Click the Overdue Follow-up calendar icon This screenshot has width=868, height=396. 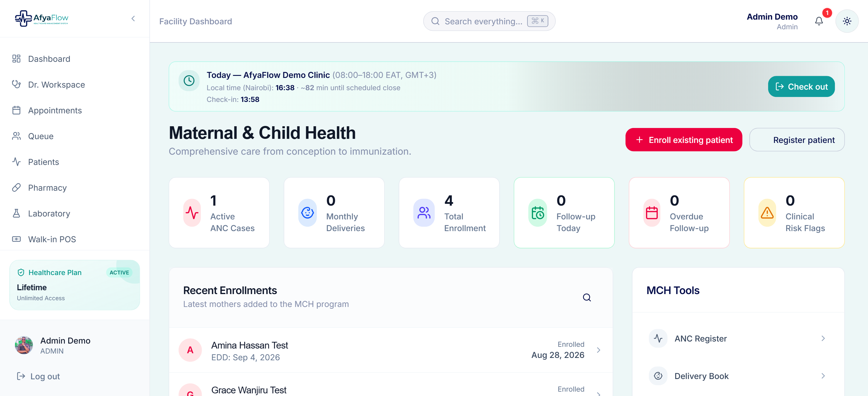[x=652, y=213]
